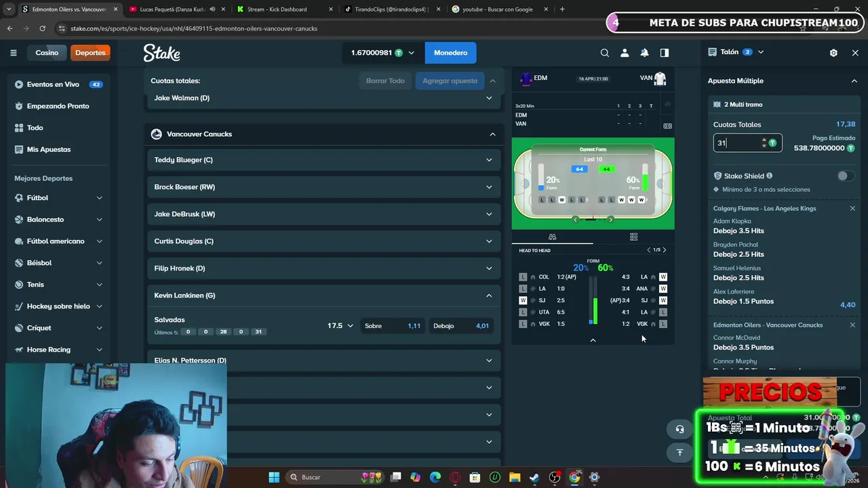Screen dimensions: 868x488
Task: Toggle the bet slip sidebar panel icon
Action: tap(665, 53)
